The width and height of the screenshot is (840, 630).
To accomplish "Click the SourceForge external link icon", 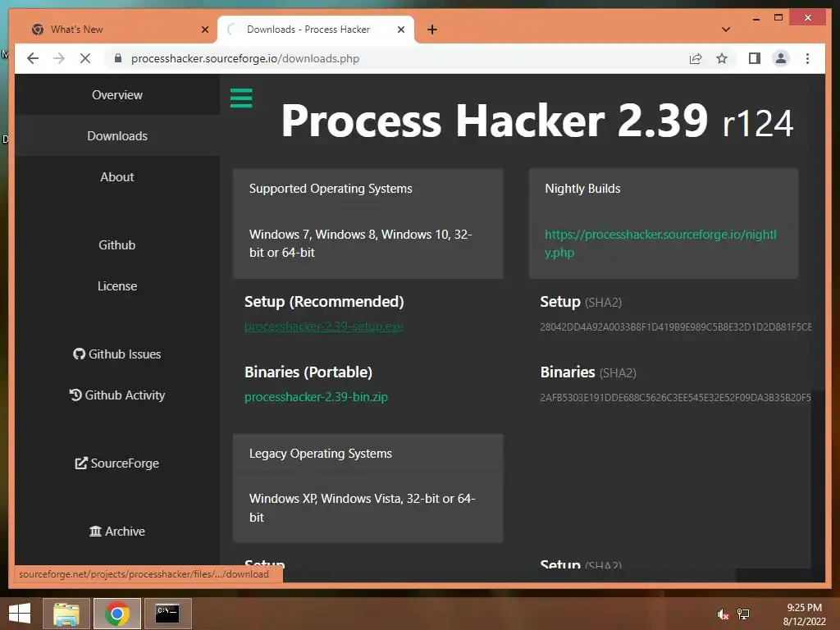I will click(x=81, y=463).
